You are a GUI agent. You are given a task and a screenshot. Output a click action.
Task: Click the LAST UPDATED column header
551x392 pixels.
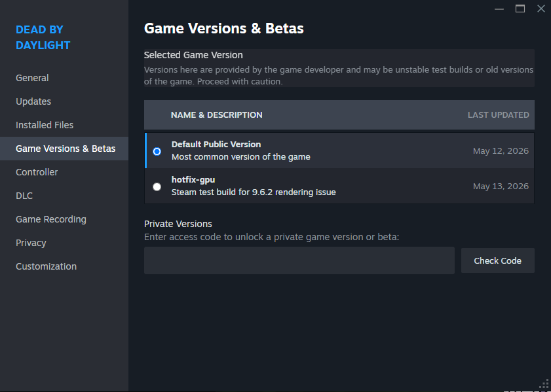[499, 115]
